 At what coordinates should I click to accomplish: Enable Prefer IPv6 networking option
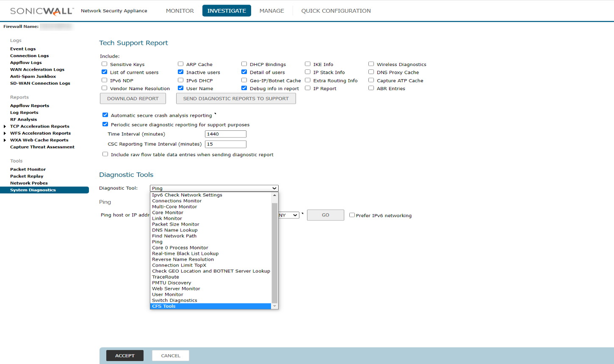(352, 215)
